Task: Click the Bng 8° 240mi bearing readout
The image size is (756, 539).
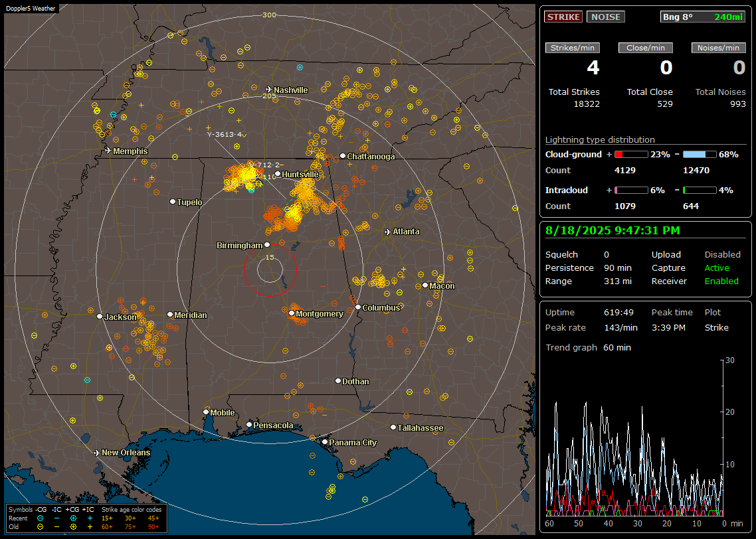Action: click(703, 17)
